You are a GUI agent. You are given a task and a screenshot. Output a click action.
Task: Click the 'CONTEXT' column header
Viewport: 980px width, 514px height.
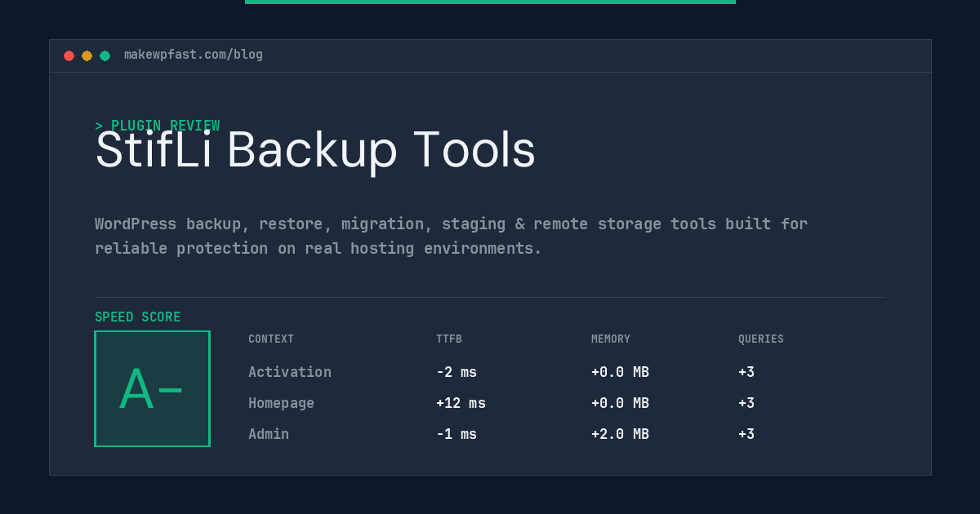point(271,339)
